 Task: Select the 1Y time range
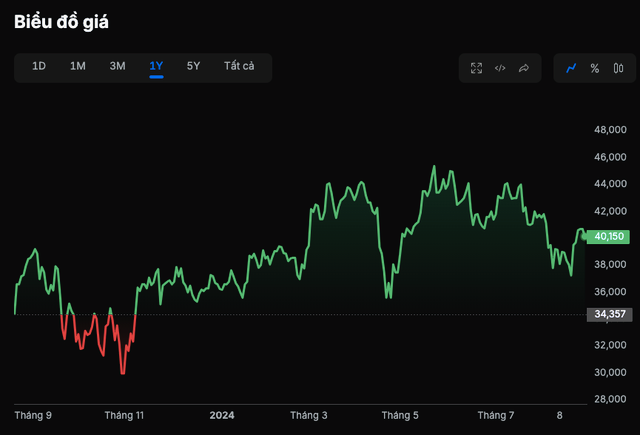[156, 66]
